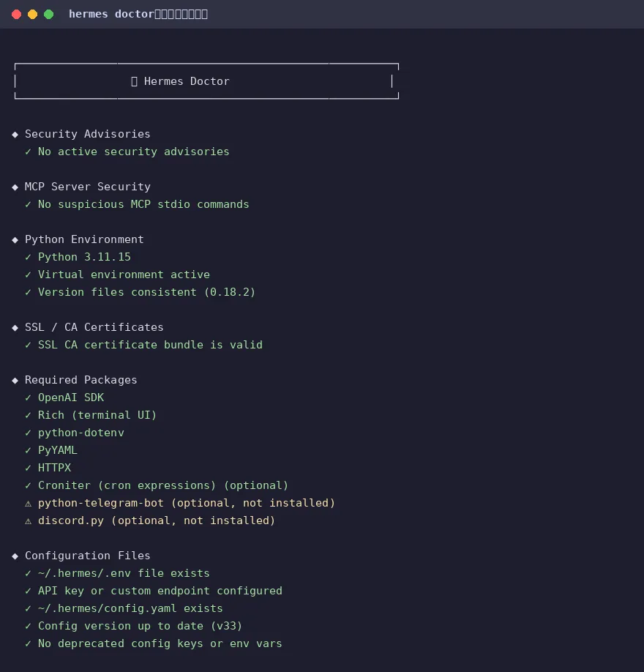This screenshot has width=644, height=672.
Task: Click the 'HTTPX' package line
Action: 54,468
